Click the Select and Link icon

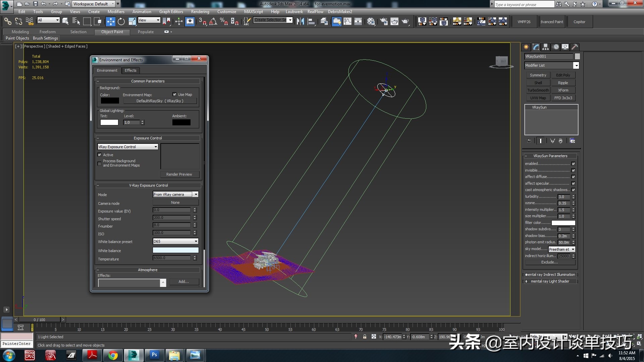(7, 21)
